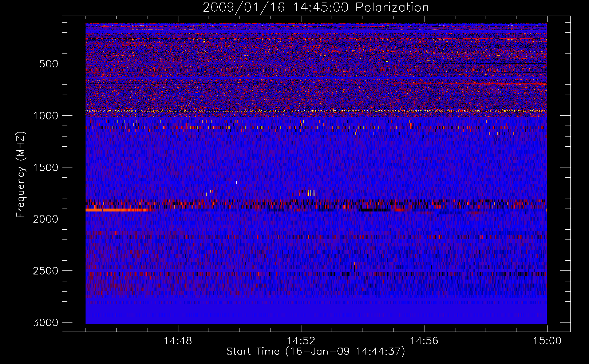The image size is (589, 364).
Task: Click the 3000 frequency tick label
Action: coord(46,323)
